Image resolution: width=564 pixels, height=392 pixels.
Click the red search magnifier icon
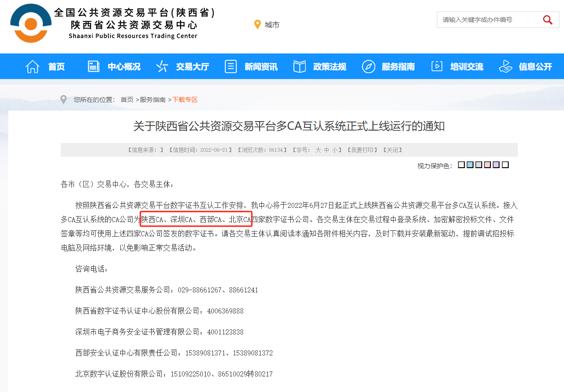pyautogui.click(x=547, y=20)
